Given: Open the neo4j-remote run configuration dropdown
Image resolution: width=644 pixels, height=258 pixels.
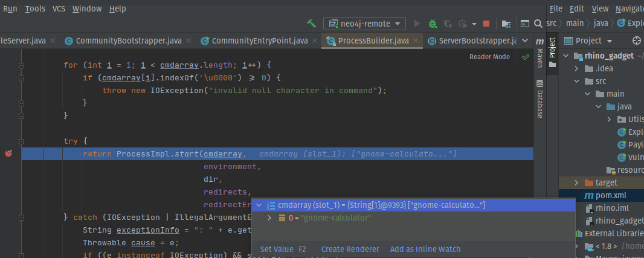Looking at the screenshot, I should click(x=365, y=24).
